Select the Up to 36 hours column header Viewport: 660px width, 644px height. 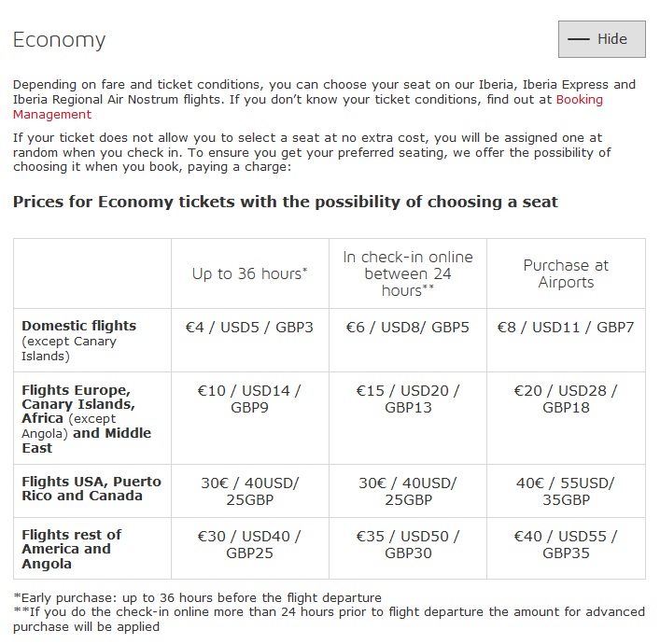pos(250,273)
